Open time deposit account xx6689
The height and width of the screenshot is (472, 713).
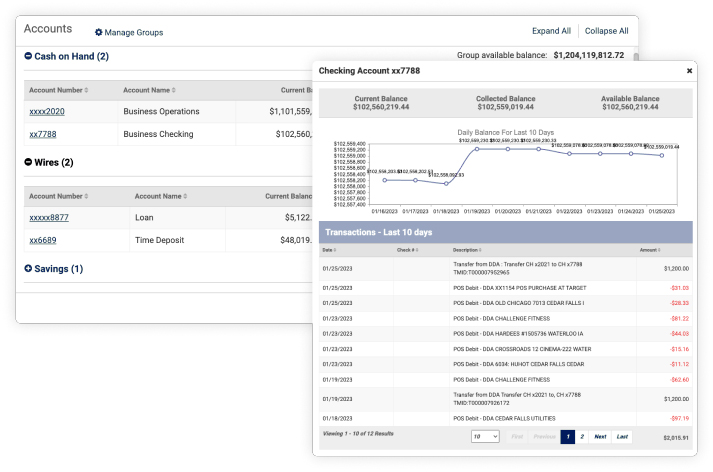click(x=43, y=240)
